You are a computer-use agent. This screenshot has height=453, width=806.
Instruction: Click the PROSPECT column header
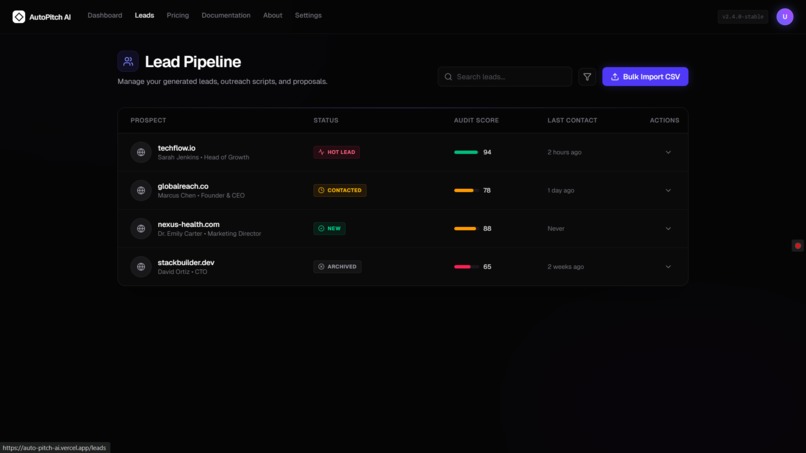click(x=148, y=120)
